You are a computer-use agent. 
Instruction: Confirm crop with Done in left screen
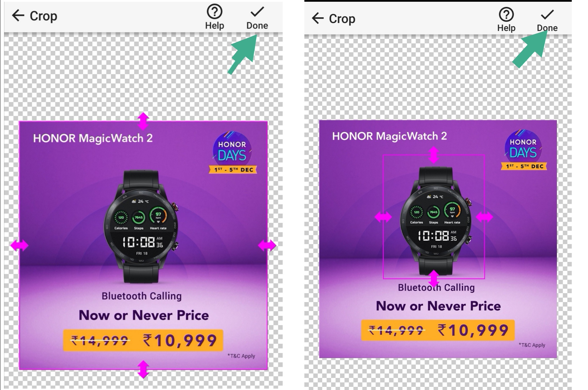pos(257,18)
